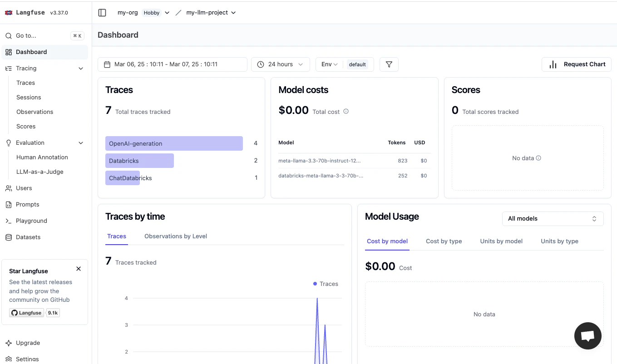Click the Go to search magnifier icon
The width and height of the screenshot is (617, 364).
(9, 36)
